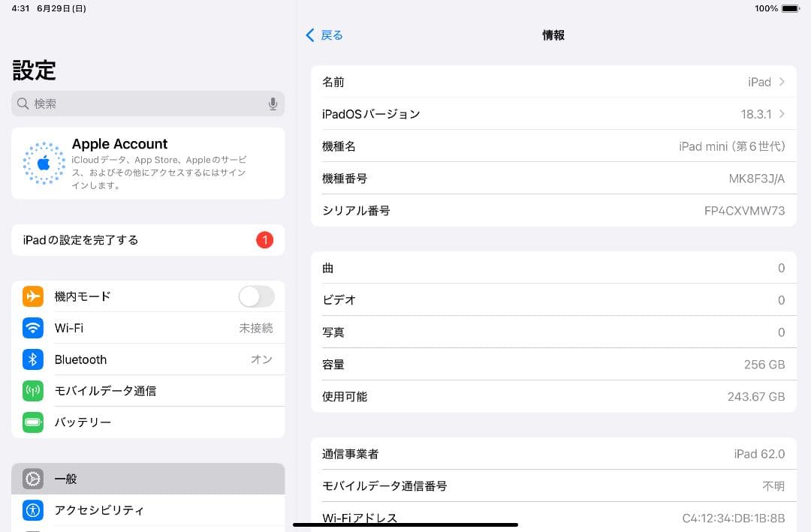Select the Bluetooth settings icon

click(x=32, y=359)
